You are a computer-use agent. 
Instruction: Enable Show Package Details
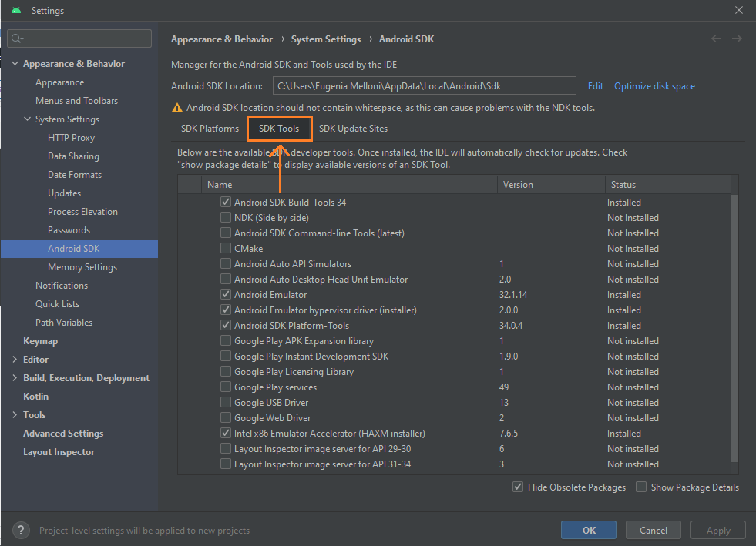tap(640, 487)
